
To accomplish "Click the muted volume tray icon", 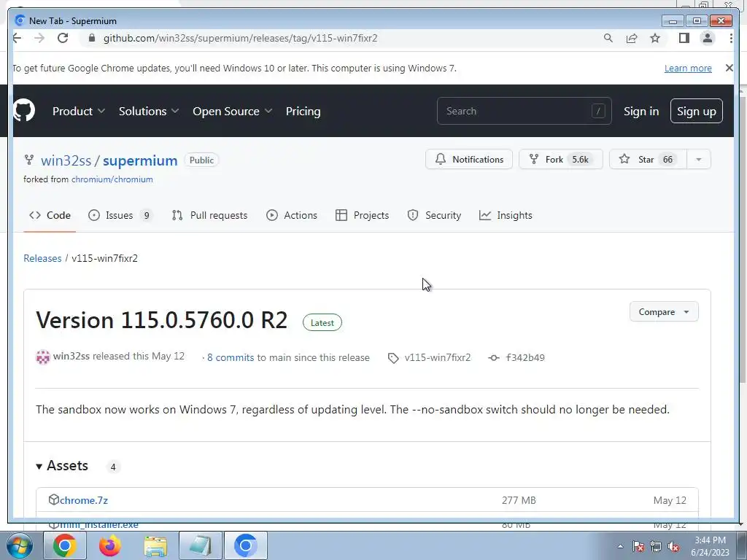I will pyautogui.click(x=673, y=547).
